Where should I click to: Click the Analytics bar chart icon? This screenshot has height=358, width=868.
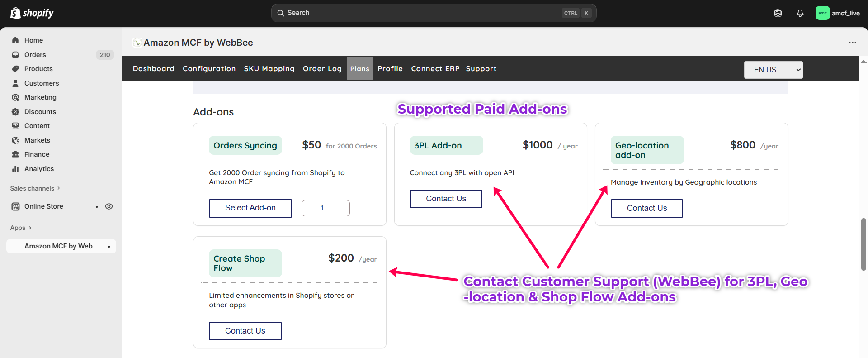click(15, 169)
